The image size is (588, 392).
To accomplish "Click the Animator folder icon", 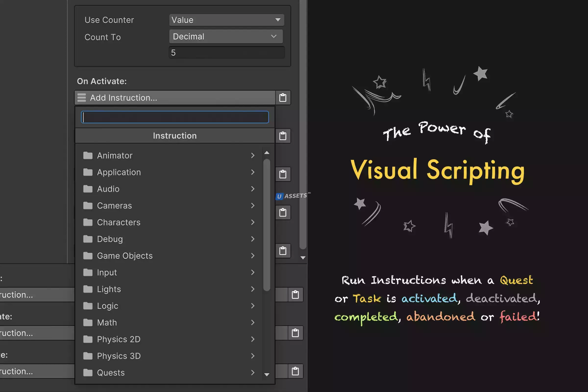I will click(88, 156).
